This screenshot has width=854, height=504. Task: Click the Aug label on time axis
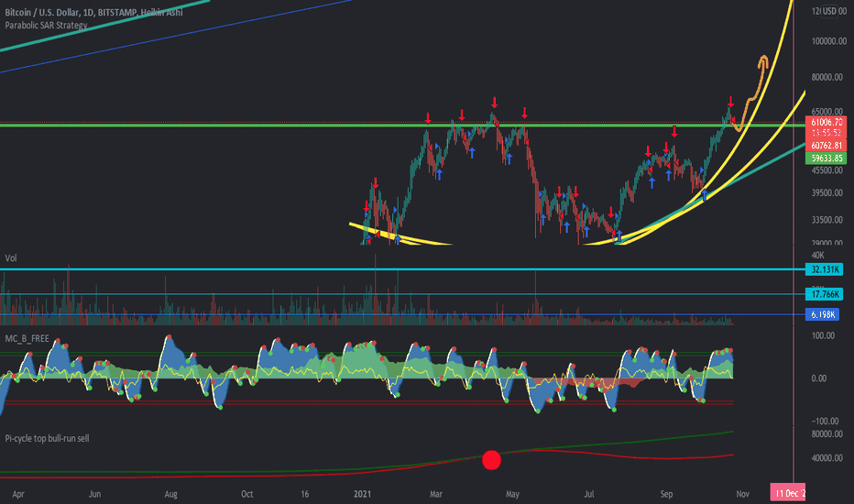[x=171, y=494]
